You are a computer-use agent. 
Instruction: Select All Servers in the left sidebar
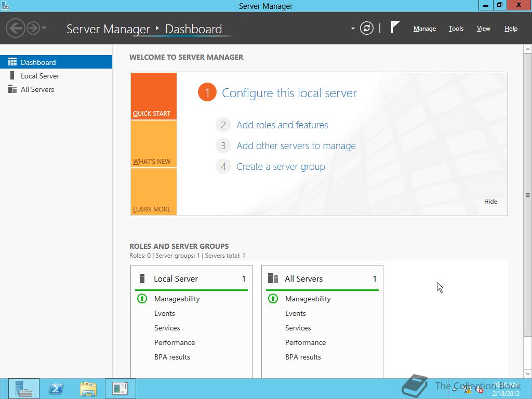(56, 89)
